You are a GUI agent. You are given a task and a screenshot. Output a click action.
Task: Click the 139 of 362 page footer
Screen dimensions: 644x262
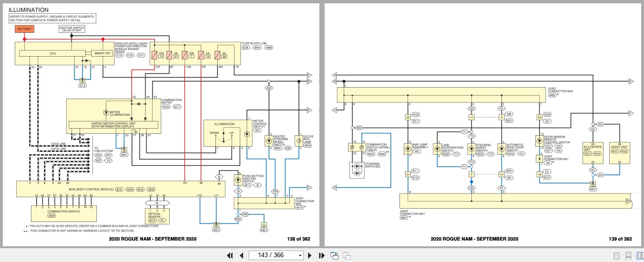(621, 239)
